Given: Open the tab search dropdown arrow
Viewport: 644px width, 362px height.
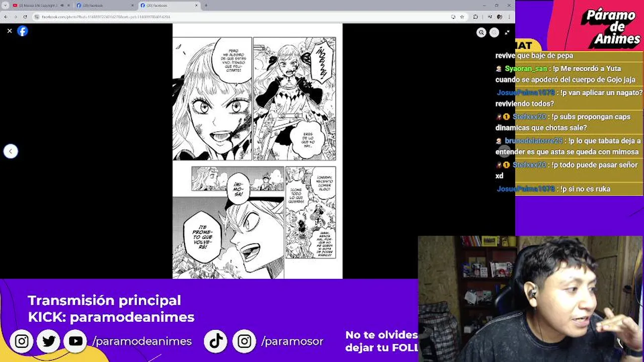Looking at the screenshot, I should pyautogui.click(x=5, y=5).
